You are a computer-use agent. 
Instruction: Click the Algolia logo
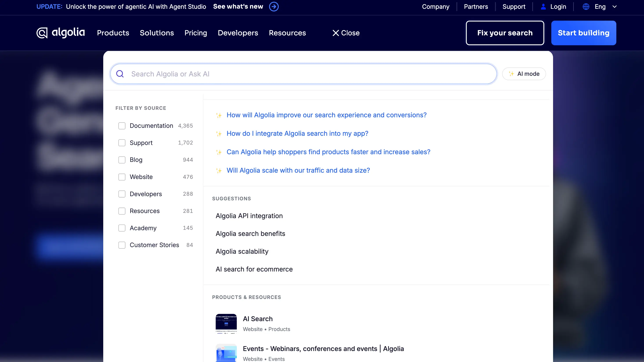60,33
